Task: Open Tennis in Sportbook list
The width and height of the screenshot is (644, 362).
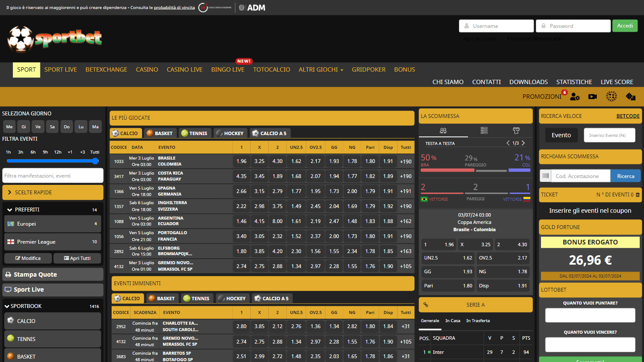Action: 53,339
